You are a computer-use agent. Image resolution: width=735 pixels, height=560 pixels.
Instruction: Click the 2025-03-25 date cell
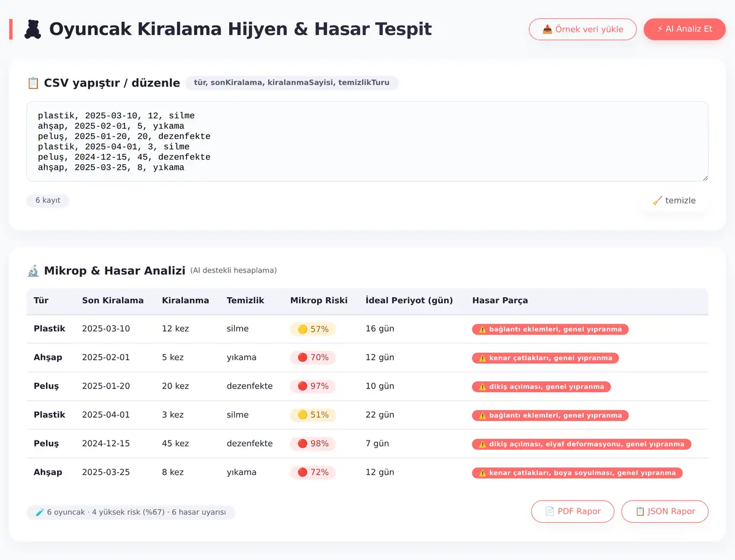point(106,472)
